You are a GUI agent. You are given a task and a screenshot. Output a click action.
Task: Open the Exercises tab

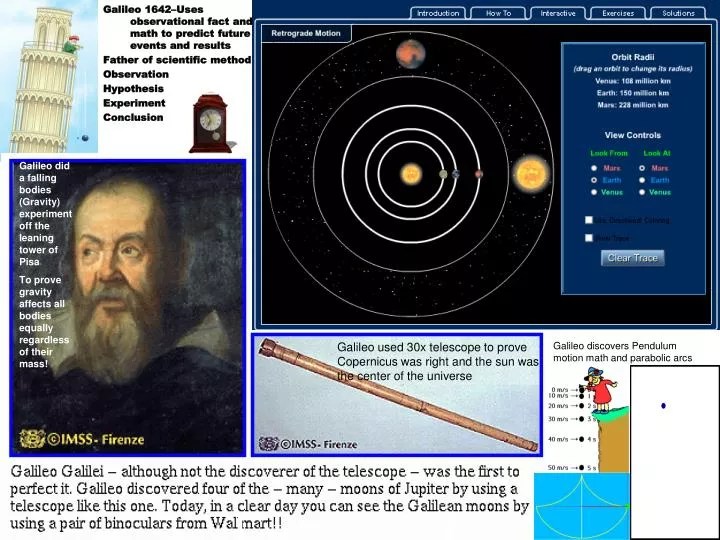coord(618,13)
